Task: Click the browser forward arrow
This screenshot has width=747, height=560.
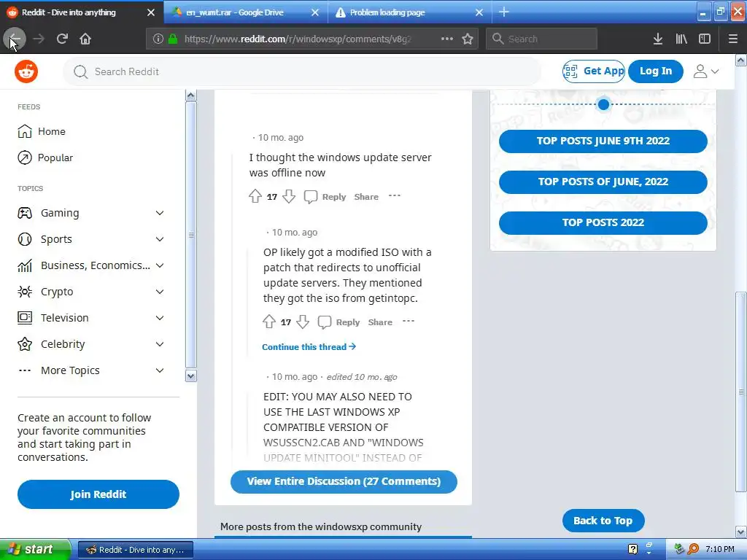Action: (x=39, y=39)
